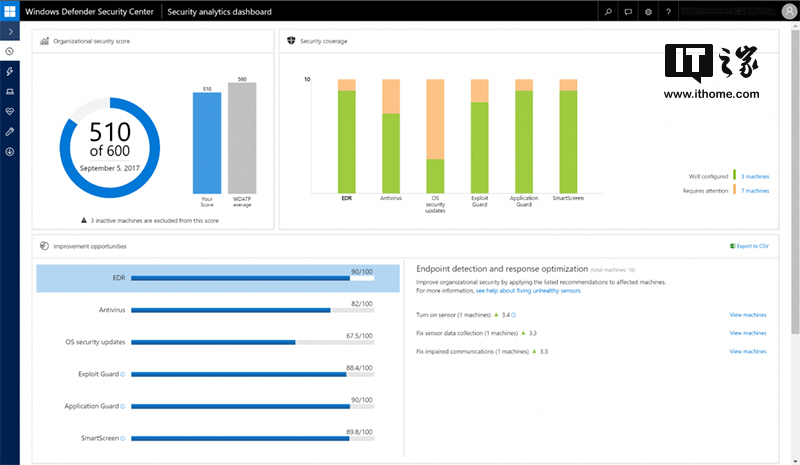Click the heart-shaped health icon in sidebar
This screenshot has height=465, width=800.
click(x=9, y=111)
